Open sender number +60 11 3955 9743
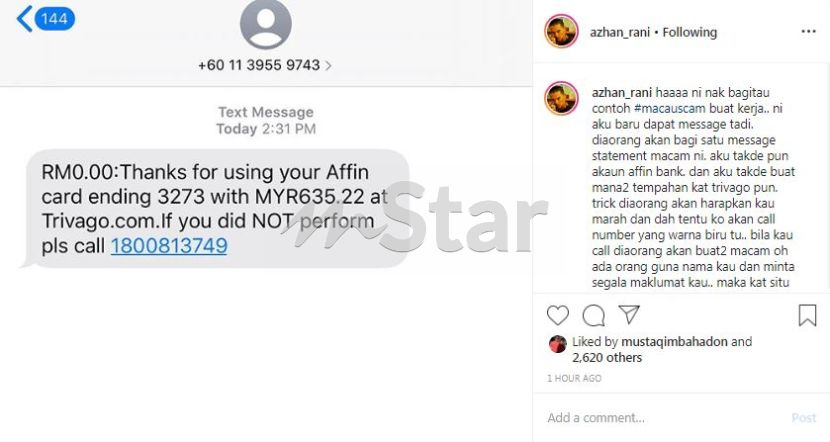 [x=259, y=65]
